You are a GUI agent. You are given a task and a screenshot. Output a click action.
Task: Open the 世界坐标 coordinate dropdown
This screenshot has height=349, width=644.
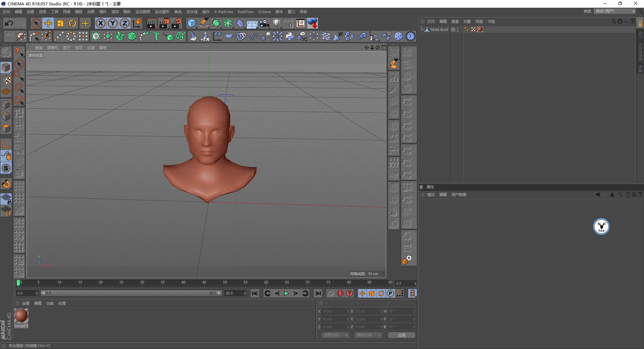click(335, 335)
